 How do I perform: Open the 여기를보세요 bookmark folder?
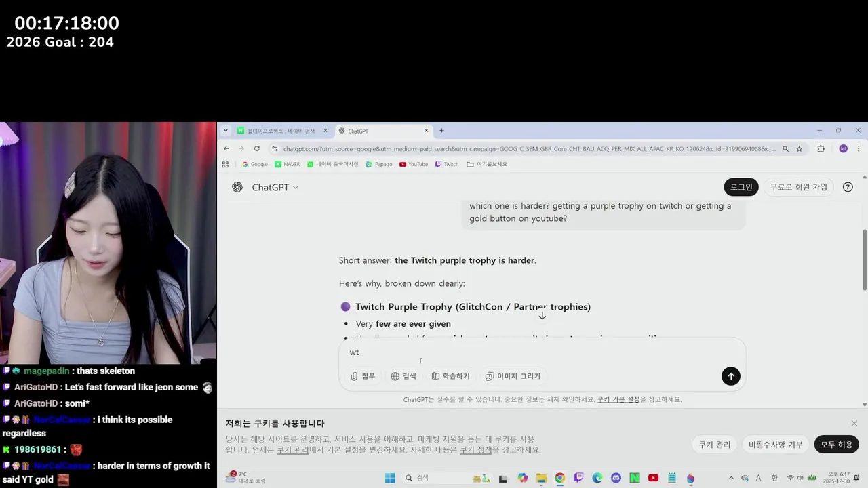(487, 164)
